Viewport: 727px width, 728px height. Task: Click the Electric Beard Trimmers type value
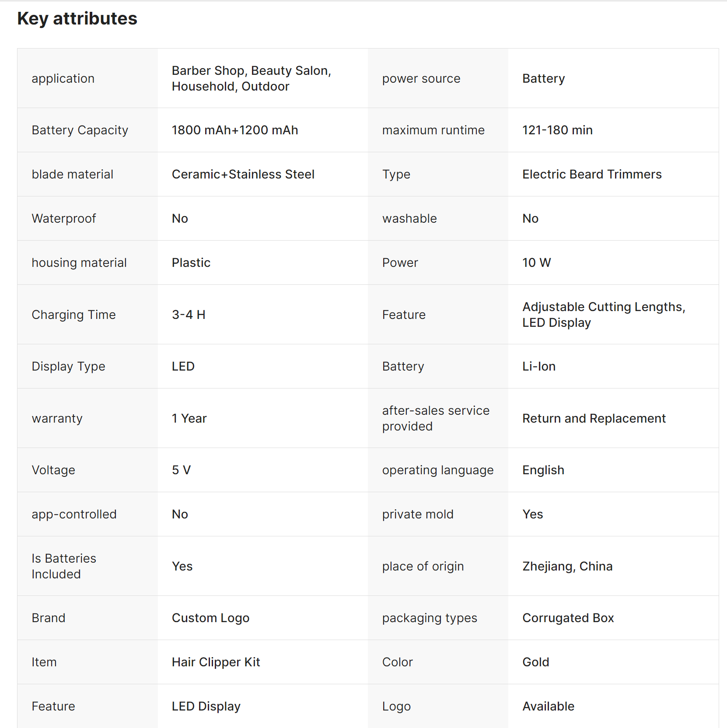click(591, 174)
